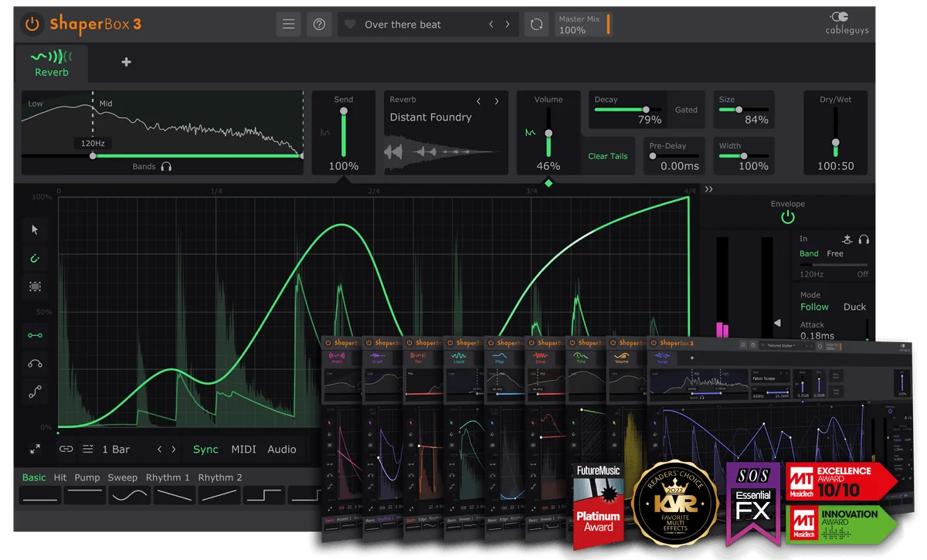The image size is (927, 560).
Task: Load the step wave shape preset
Action: (x=264, y=495)
